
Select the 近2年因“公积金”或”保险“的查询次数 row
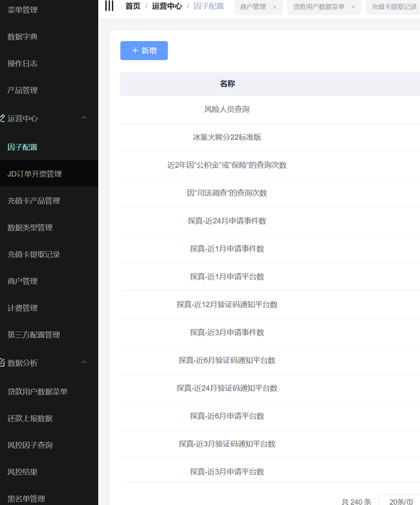point(270,165)
